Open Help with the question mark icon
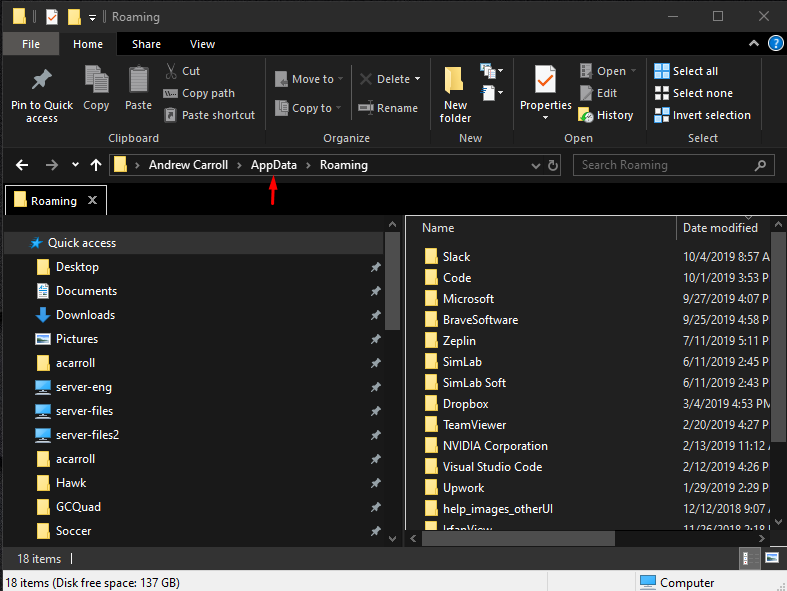Viewport: 787px width, 591px height. tap(775, 44)
